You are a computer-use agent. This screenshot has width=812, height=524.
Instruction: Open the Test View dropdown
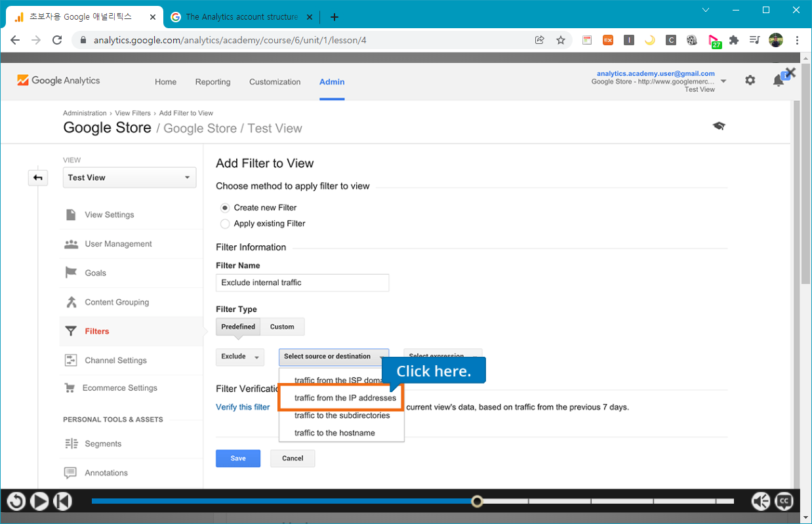click(129, 178)
